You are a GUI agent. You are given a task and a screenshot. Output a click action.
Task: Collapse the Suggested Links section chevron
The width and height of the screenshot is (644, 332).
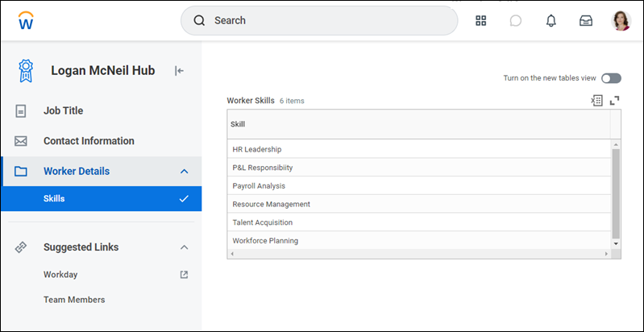tap(185, 247)
